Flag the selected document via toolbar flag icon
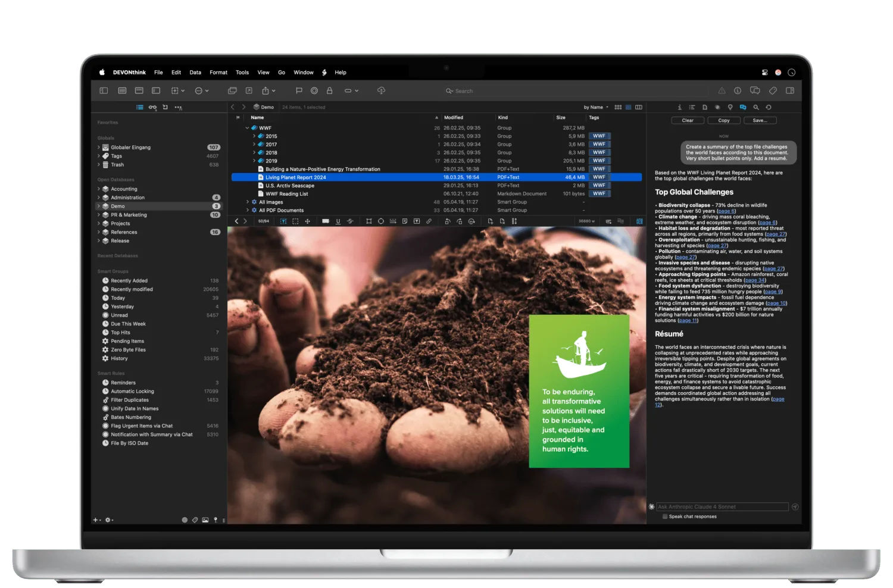The image size is (893, 588). 298,90
